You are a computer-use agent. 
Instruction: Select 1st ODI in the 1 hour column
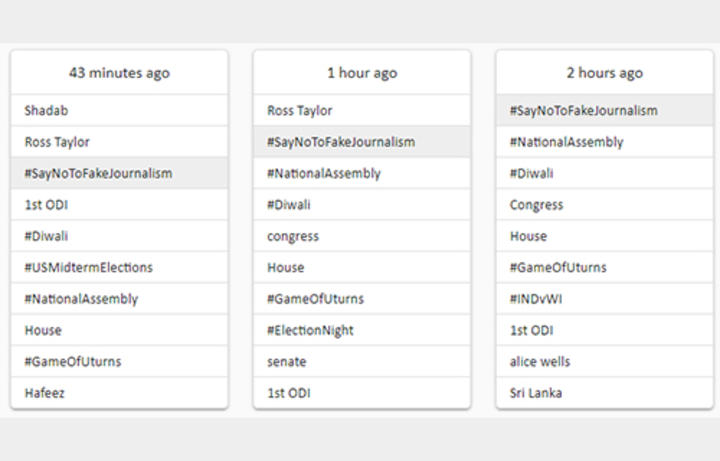point(289,393)
